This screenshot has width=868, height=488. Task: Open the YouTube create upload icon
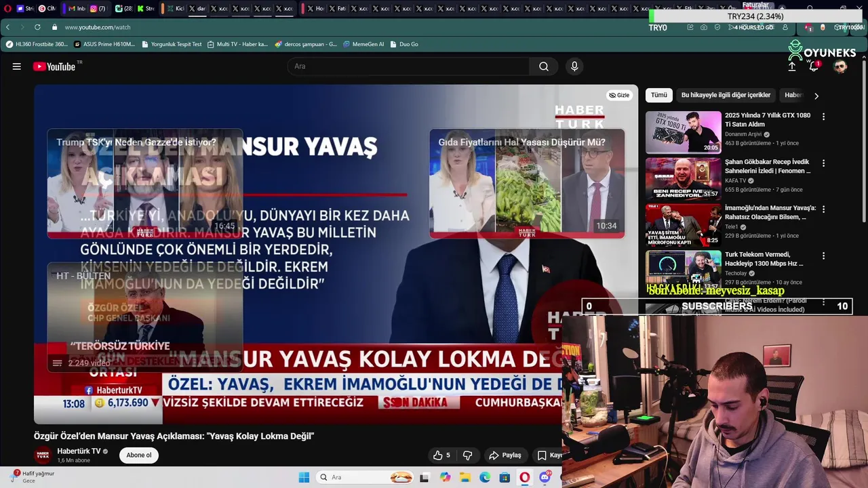pyautogui.click(x=791, y=66)
